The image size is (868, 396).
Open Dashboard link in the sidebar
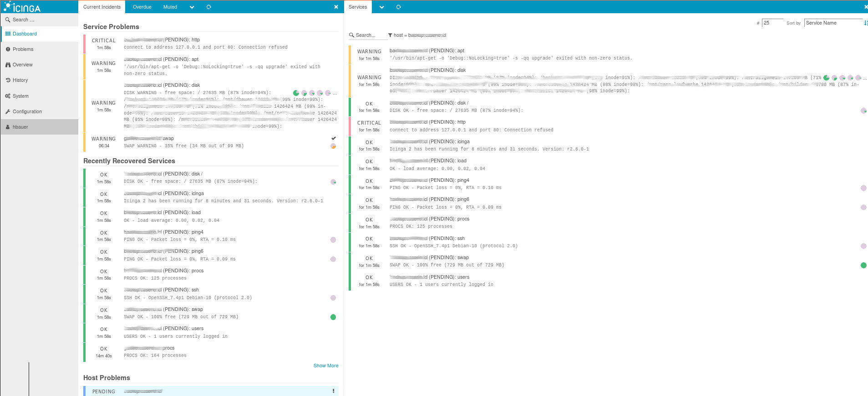(x=25, y=34)
